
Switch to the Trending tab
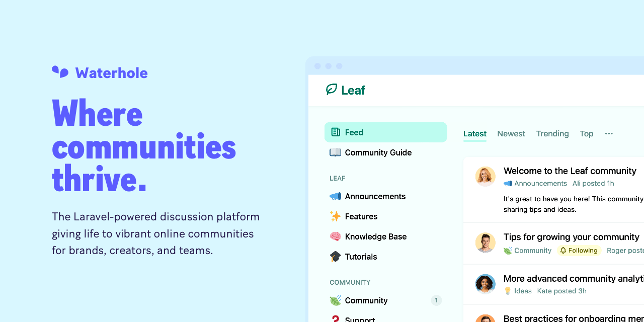552,133
